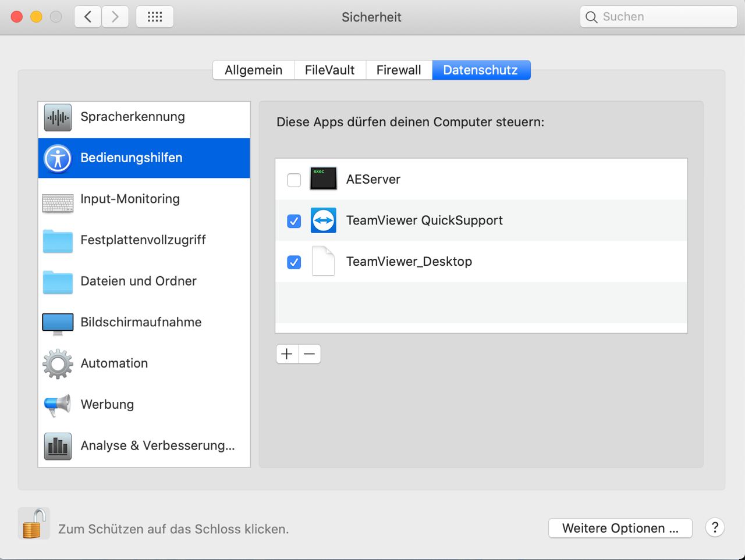
Task: Add an app with the plus button
Action: (x=287, y=354)
